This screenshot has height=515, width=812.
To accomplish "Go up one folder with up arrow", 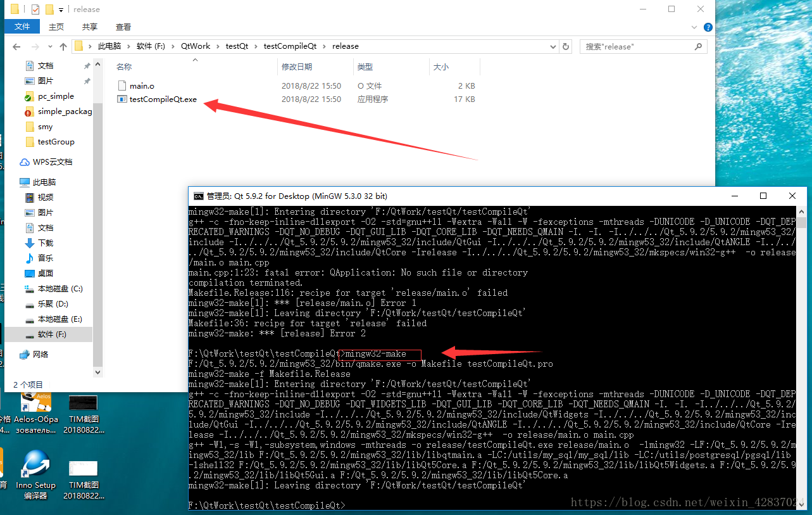I will [63, 46].
